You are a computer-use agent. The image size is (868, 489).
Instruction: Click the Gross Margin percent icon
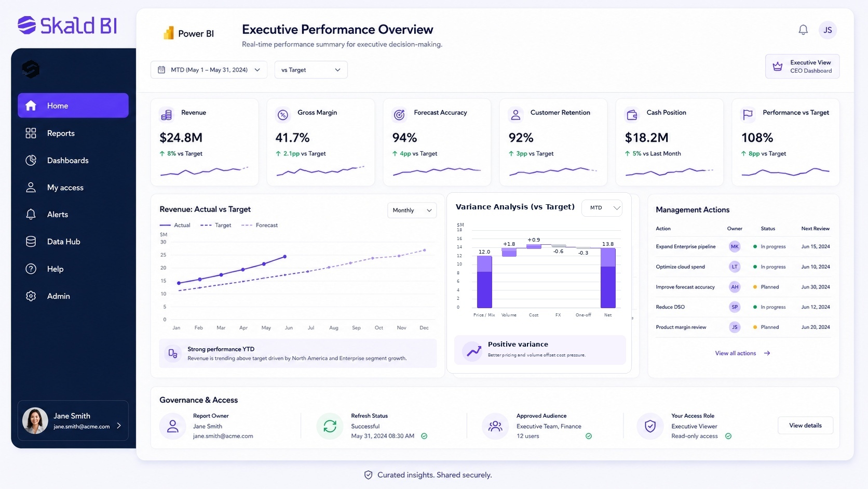coord(283,115)
